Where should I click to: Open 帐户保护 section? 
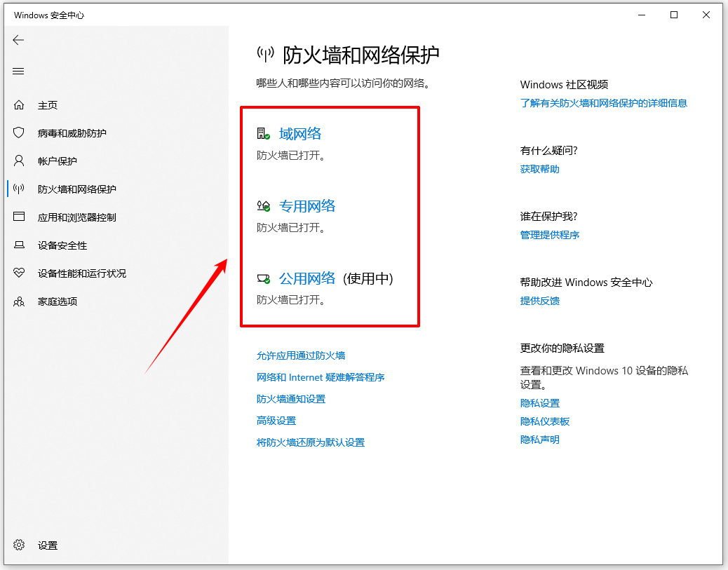point(57,161)
